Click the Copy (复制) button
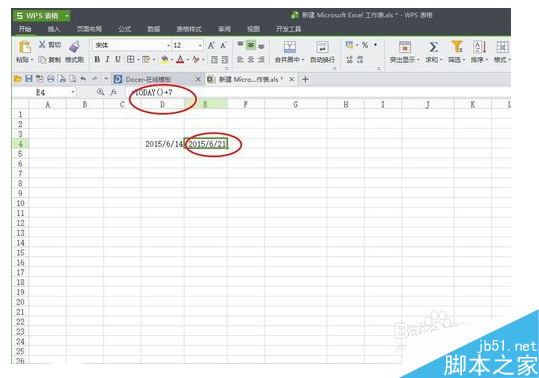Image resolution: width=539 pixels, height=378 pixels. coord(50,60)
